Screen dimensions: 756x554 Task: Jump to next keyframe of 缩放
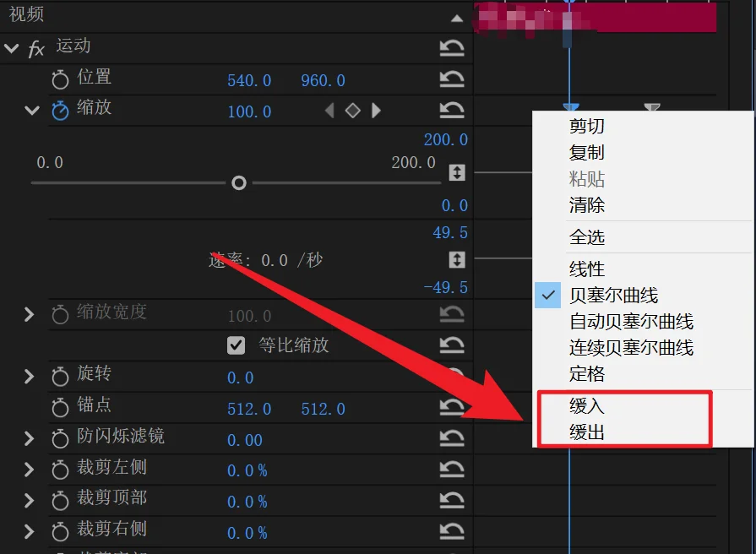tap(377, 110)
